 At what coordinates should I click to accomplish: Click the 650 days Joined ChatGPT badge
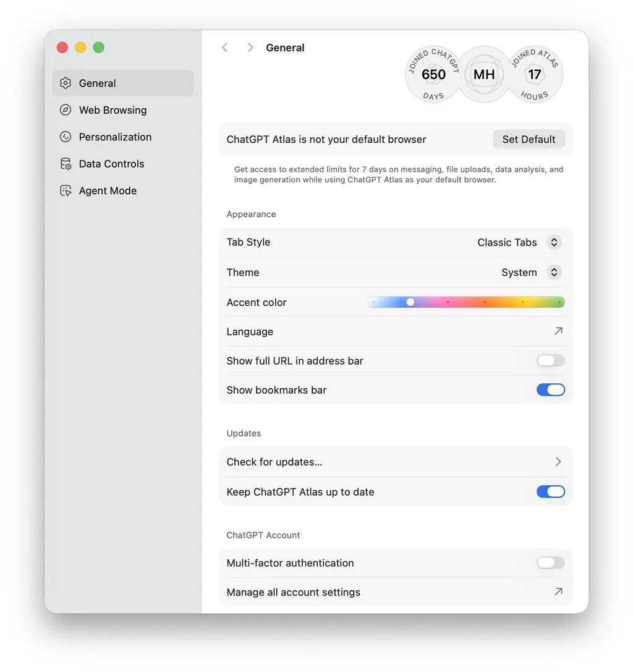coord(433,74)
